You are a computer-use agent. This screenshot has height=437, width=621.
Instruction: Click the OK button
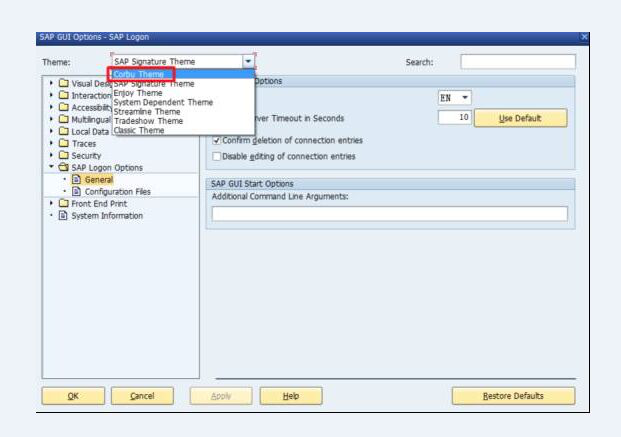point(73,396)
